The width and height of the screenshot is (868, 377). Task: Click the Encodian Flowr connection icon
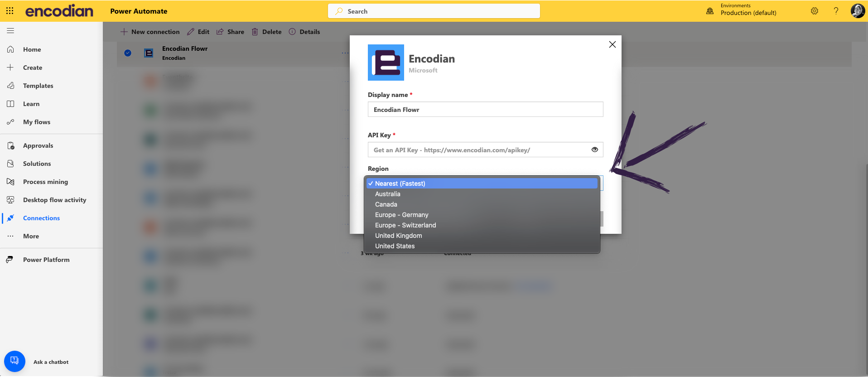pos(149,53)
